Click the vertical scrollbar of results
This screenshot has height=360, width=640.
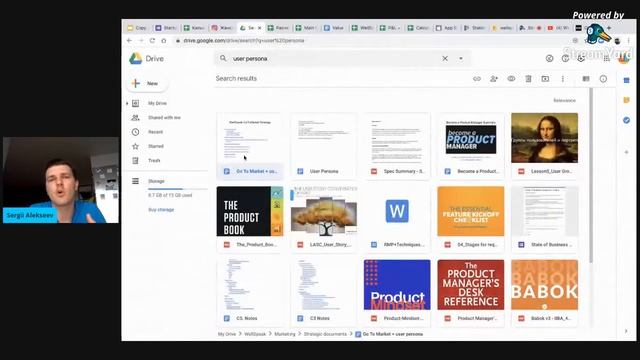(x=591, y=176)
